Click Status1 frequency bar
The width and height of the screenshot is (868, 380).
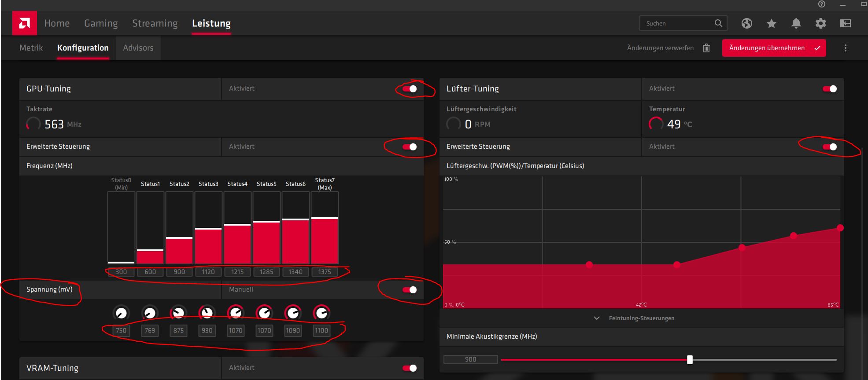(x=150, y=228)
